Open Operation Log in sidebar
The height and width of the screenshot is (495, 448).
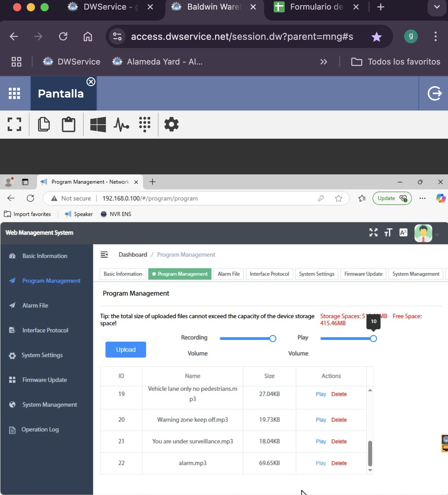point(40,429)
